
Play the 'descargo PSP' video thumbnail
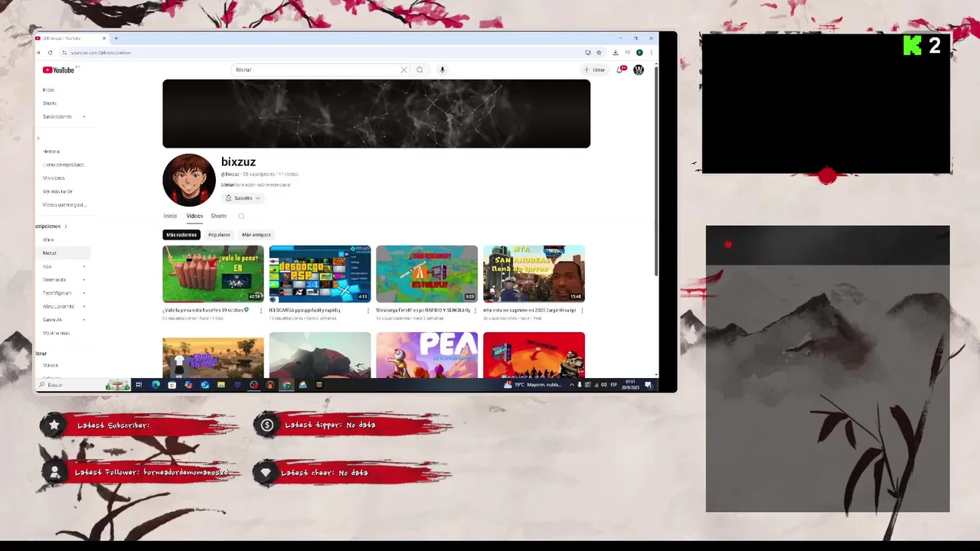[320, 274]
